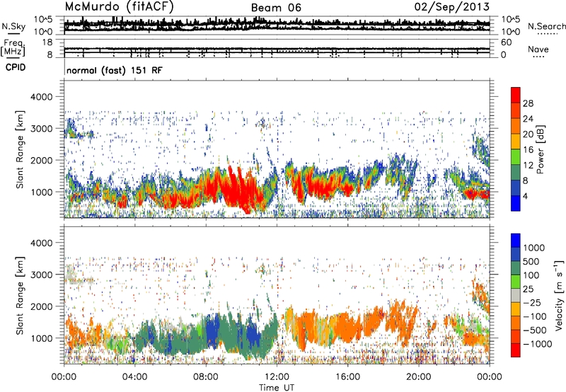Viewport: 566px width, 392px height.
Task: Click the velocity colorbar label -1000
Action: click(x=537, y=344)
